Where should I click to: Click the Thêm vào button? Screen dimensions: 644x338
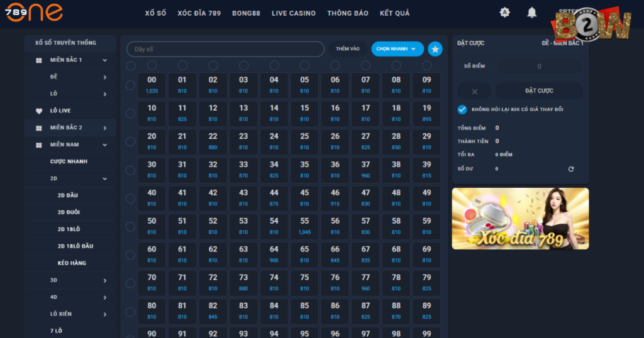(347, 49)
